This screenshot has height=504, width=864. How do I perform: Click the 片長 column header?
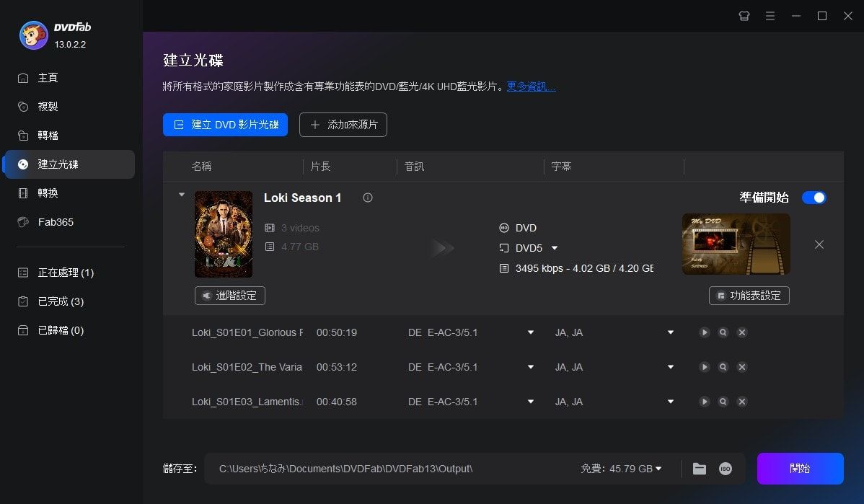coord(321,167)
